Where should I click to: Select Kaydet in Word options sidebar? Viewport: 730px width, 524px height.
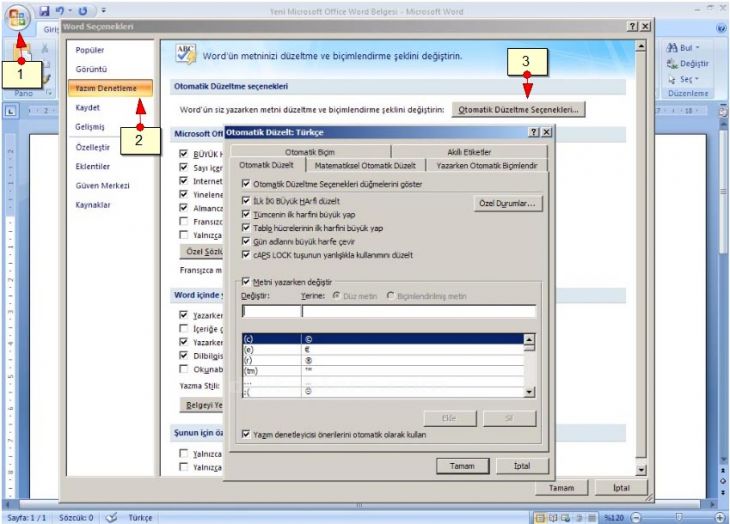[88, 107]
